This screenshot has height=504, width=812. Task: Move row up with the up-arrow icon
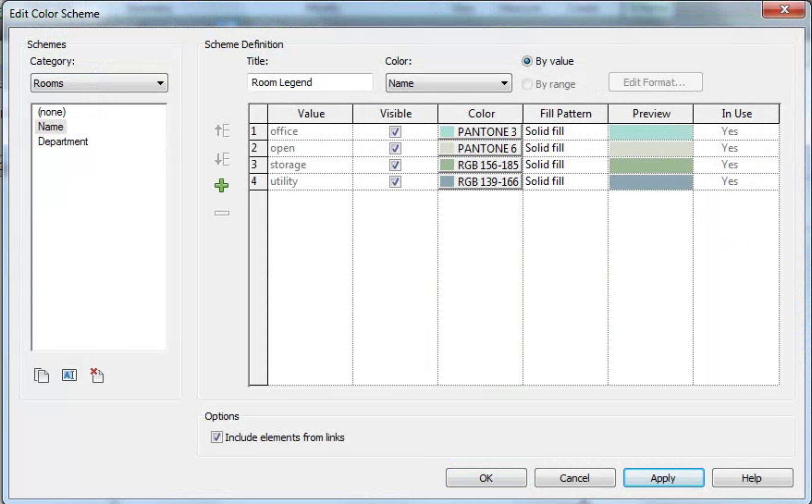[x=222, y=130]
